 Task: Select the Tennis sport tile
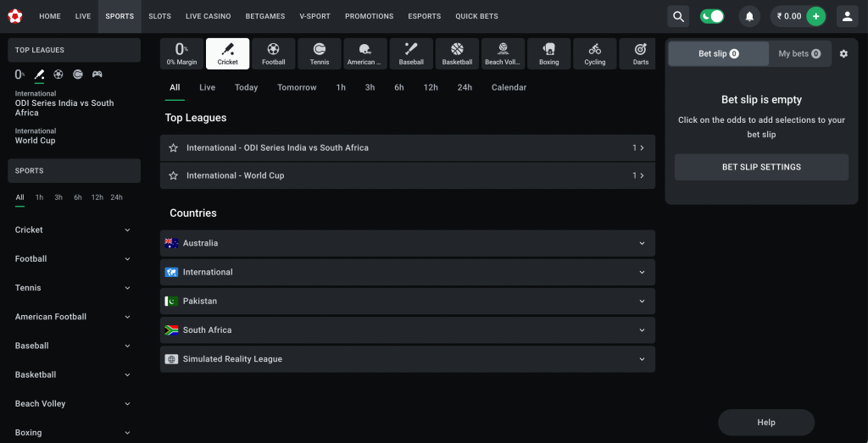(320, 53)
